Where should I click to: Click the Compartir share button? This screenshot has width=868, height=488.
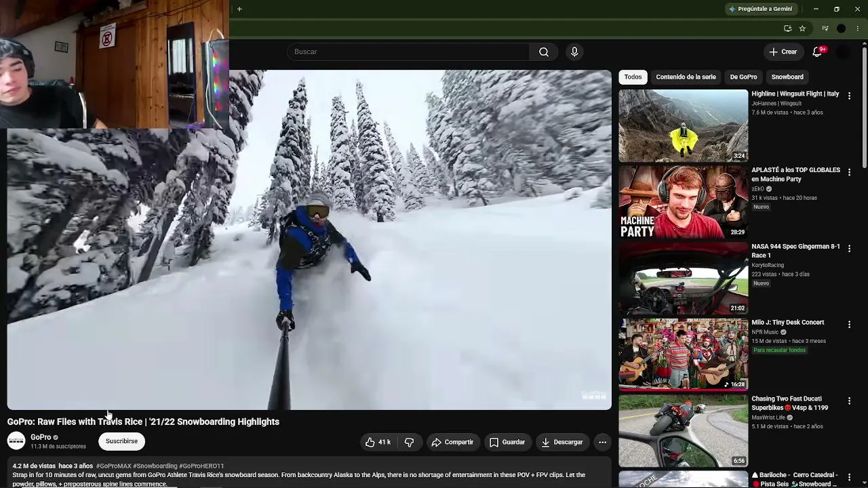(x=452, y=442)
